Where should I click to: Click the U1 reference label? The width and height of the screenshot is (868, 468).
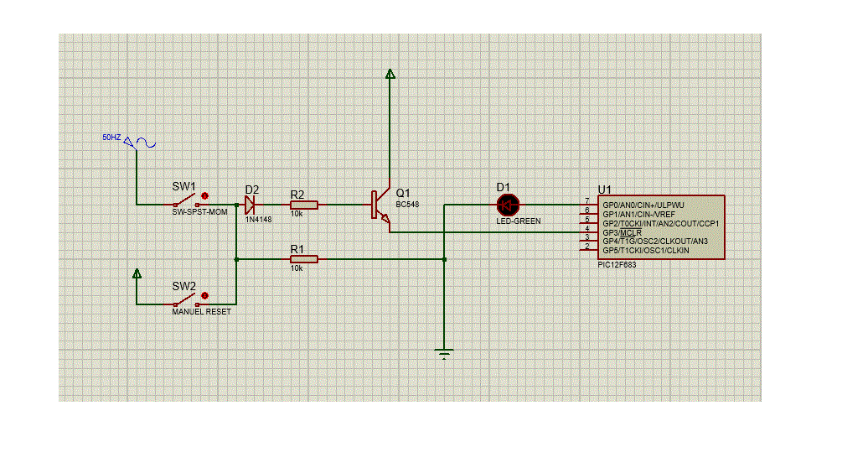coord(605,190)
